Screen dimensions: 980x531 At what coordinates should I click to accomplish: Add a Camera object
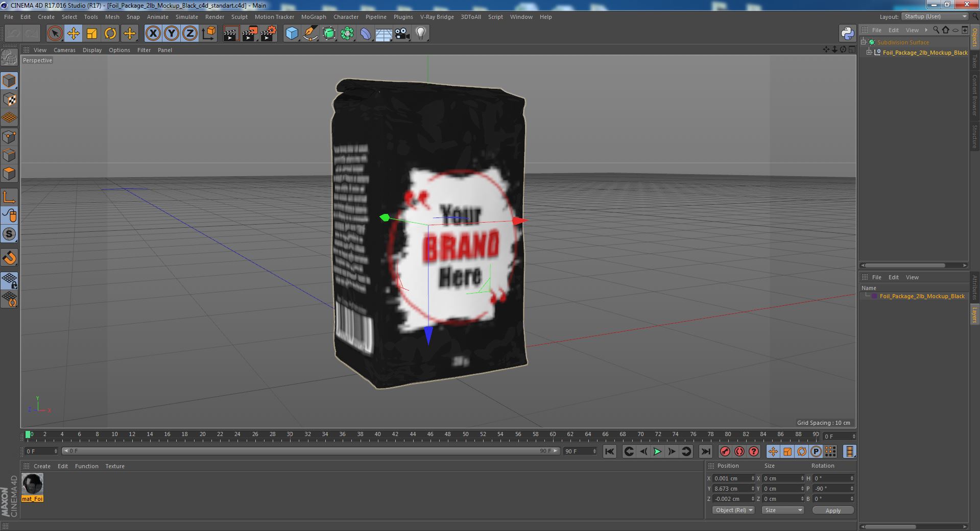402,34
